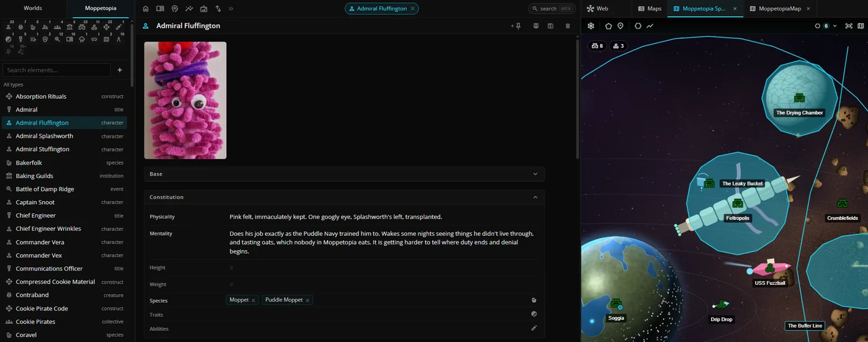868x342 pixels.
Task: Expand the Base section
Action: pos(344,174)
